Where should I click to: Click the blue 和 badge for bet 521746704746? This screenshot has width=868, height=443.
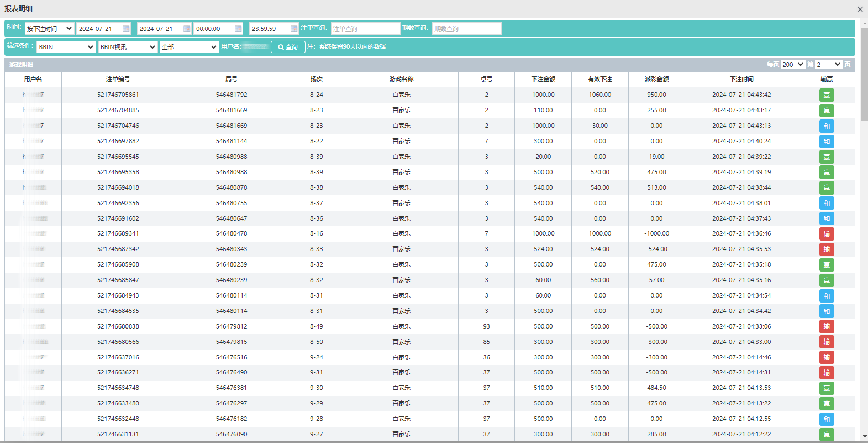[x=826, y=126]
